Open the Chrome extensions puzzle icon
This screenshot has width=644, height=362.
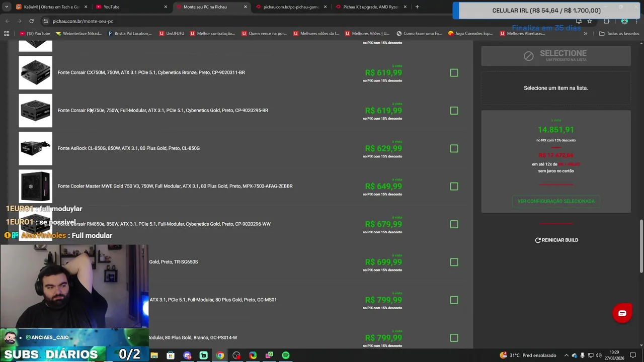point(606,21)
